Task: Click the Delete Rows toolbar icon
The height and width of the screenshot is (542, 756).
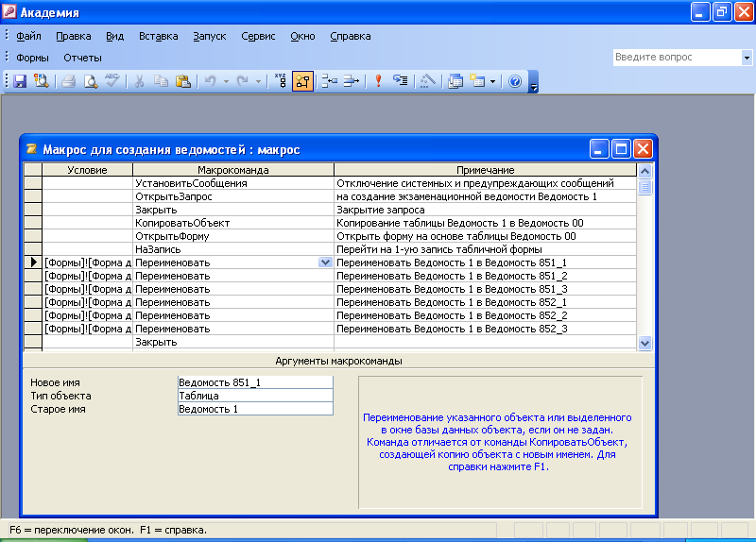Action: [x=351, y=81]
